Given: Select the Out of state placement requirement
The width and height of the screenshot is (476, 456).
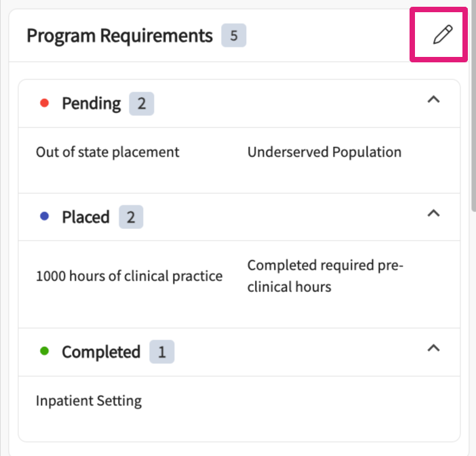Looking at the screenshot, I should click(x=108, y=152).
